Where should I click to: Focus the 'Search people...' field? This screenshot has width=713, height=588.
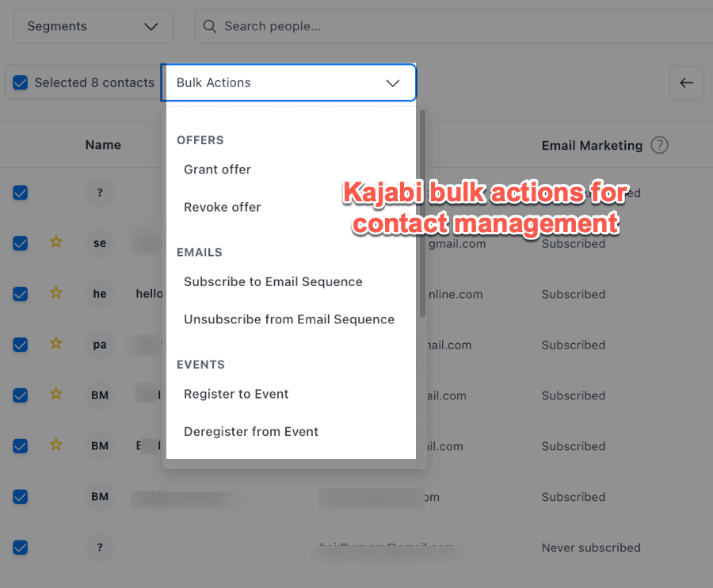point(454,26)
